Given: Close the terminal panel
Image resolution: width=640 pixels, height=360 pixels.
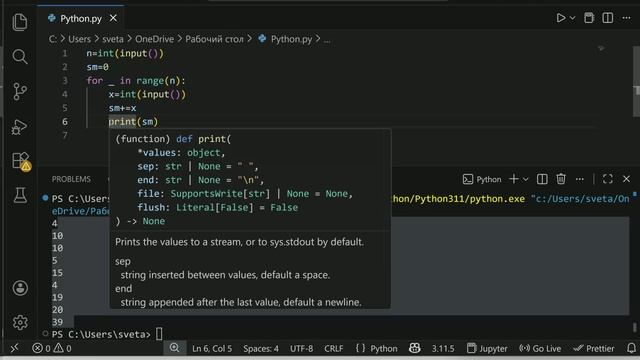Looking at the screenshot, I should tap(626, 179).
